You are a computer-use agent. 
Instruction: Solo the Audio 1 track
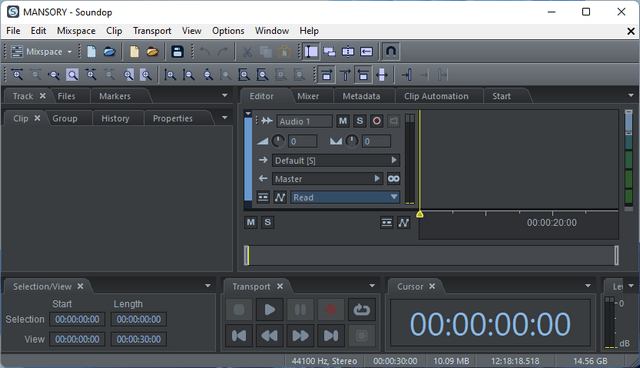pos(360,121)
